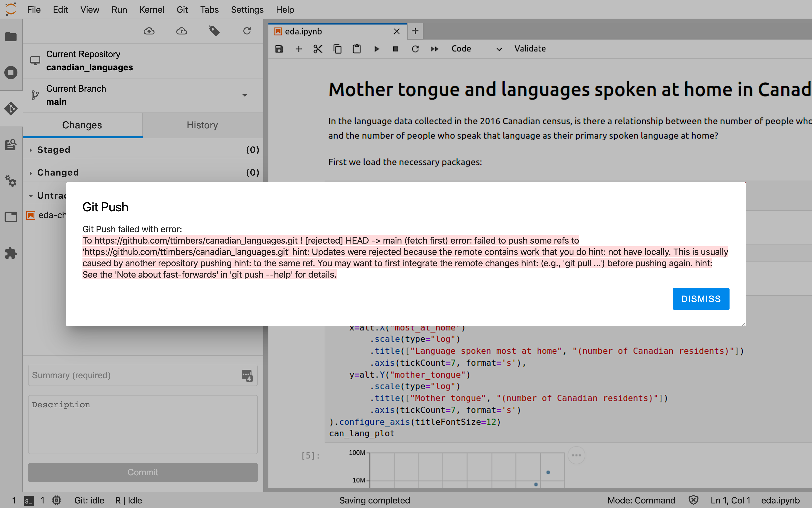Cut selected cells with scissors icon
Image resolution: width=812 pixels, height=508 pixels.
click(318, 49)
